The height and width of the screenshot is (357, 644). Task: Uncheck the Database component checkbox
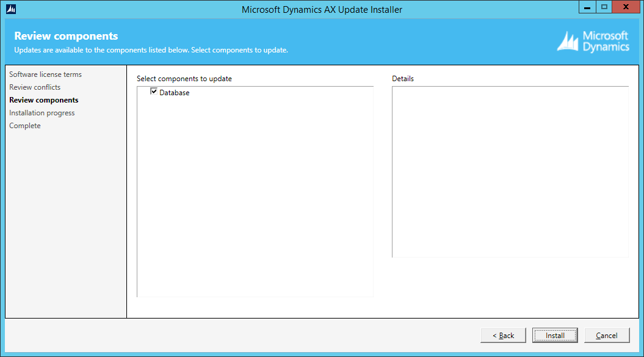tap(154, 92)
